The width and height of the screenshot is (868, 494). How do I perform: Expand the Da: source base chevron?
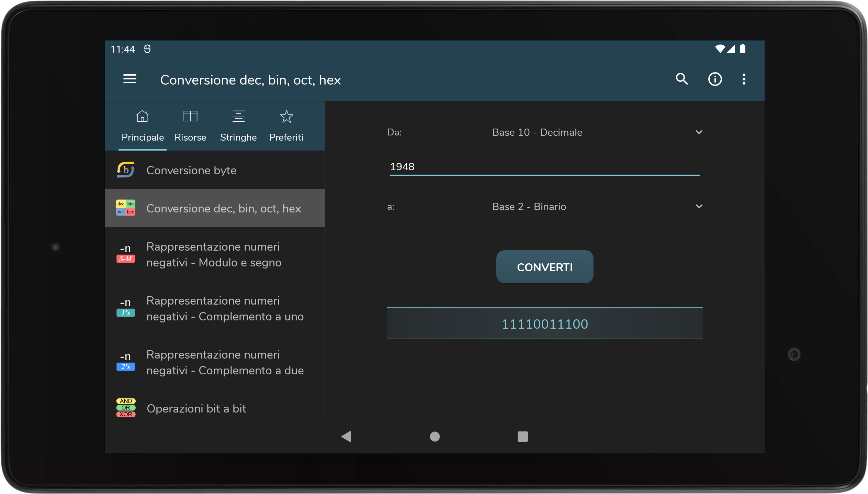(699, 132)
